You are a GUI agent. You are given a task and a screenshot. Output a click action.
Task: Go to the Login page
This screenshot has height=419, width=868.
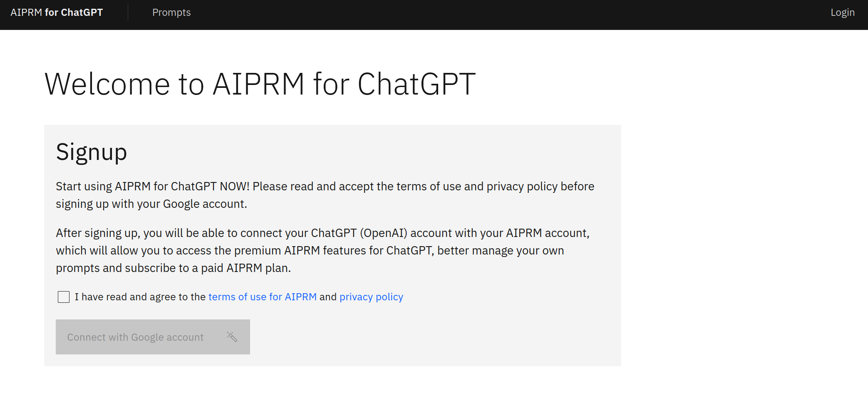coord(843,12)
